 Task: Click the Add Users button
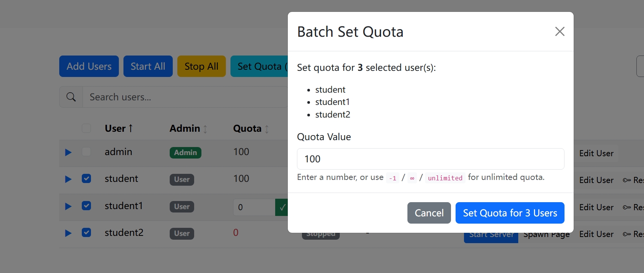click(89, 66)
